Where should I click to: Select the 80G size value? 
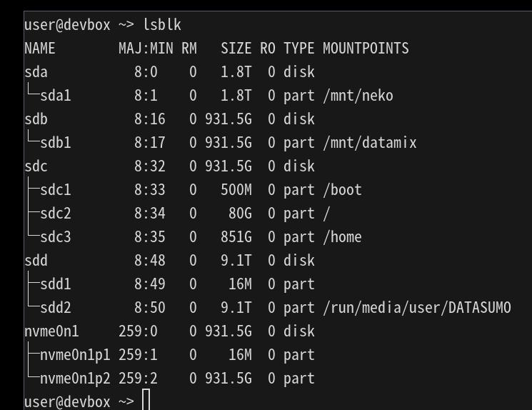coord(240,214)
